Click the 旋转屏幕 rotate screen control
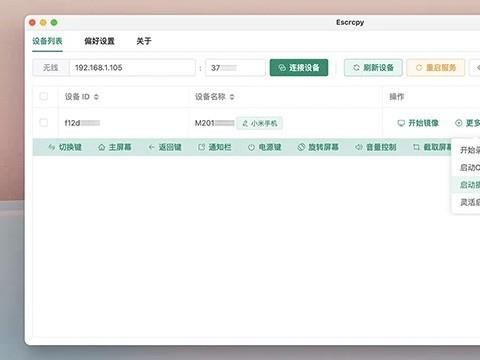Viewport: 480px width, 360px height. pyautogui.click(x=318, y=147)
